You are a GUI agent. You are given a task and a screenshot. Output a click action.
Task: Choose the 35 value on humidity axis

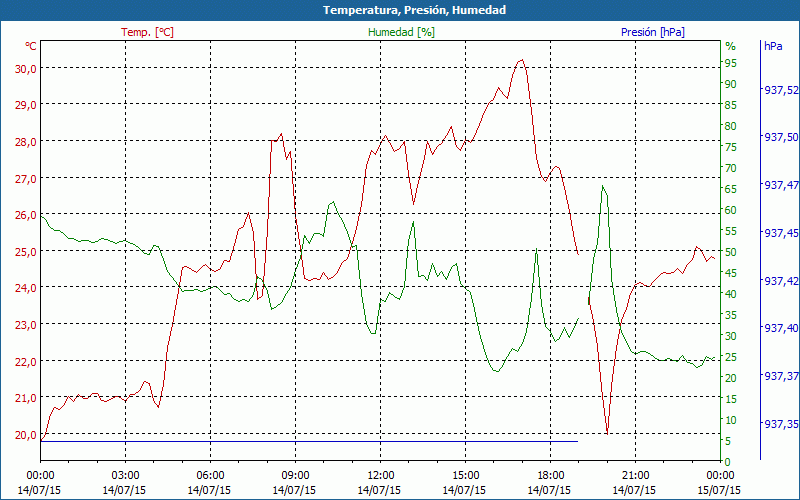point(731,315)
